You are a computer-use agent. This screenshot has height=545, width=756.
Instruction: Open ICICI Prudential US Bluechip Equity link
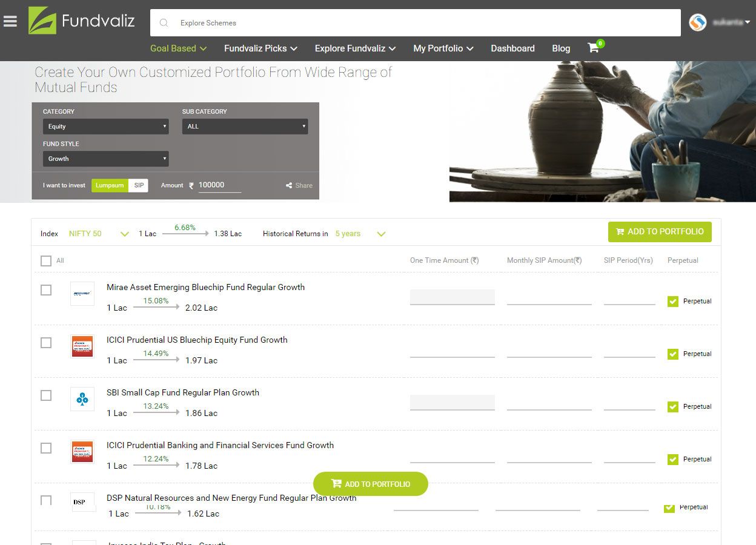[x=197, y=340]
